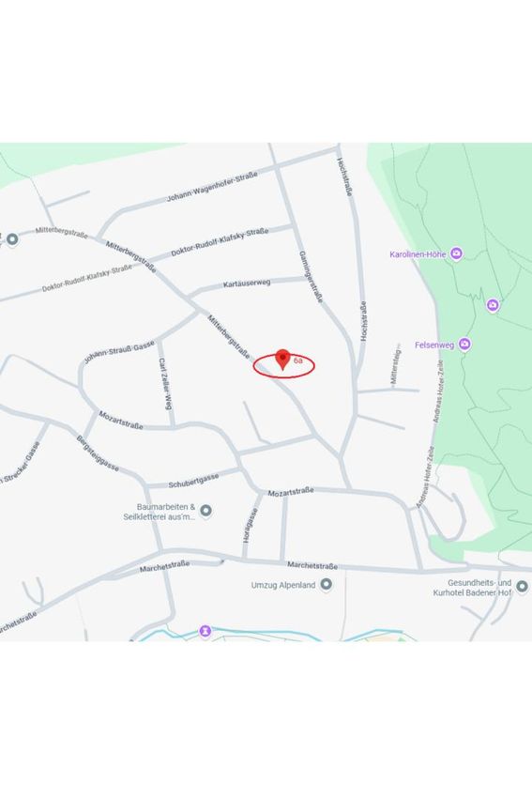The image size is (532, 798).
Task: Open the Karolinen-Höhe camera marker
Action: [x=457, y=253]
